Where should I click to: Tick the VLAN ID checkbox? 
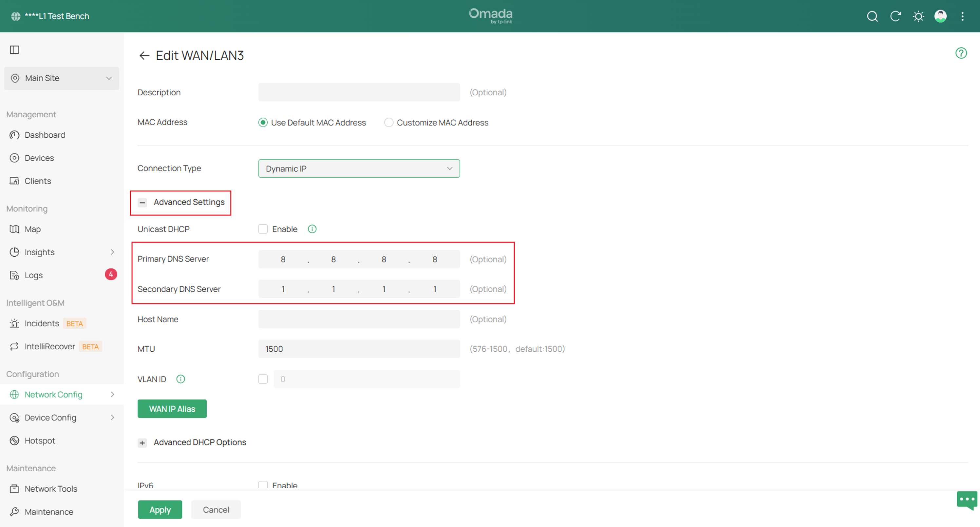(x=263, y=379)
